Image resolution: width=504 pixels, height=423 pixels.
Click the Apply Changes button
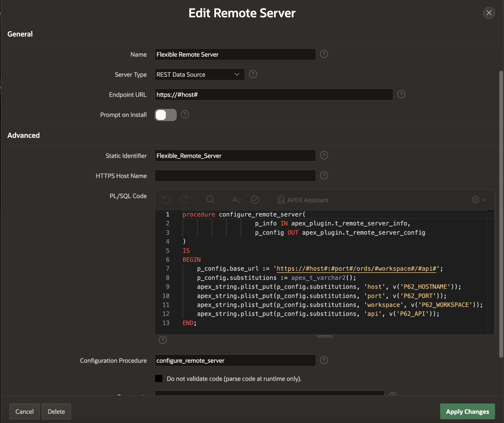467,412
